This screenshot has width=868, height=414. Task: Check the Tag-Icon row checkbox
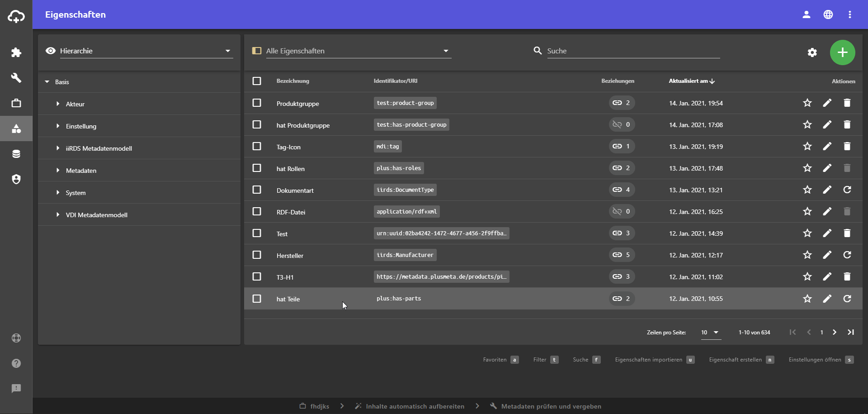pos(257,147)
